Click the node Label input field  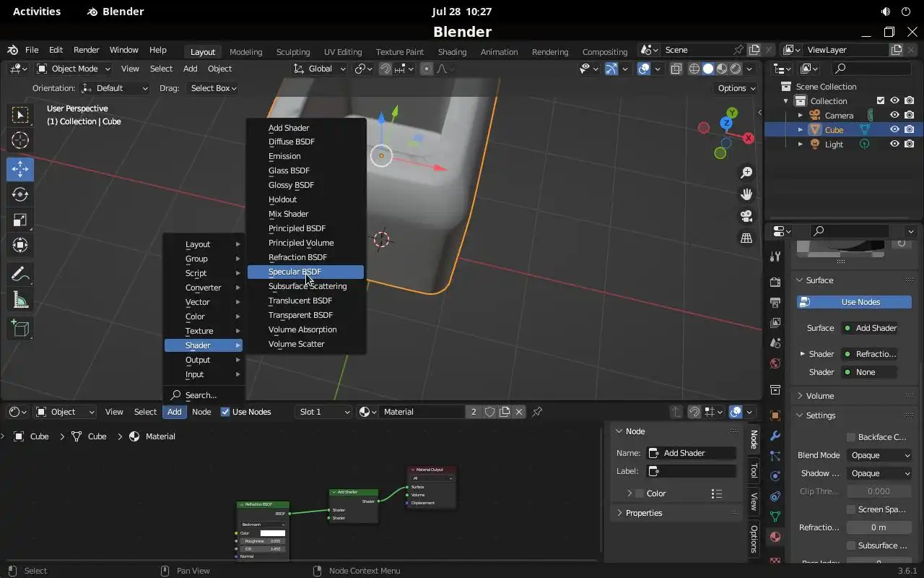click(692, 471)
